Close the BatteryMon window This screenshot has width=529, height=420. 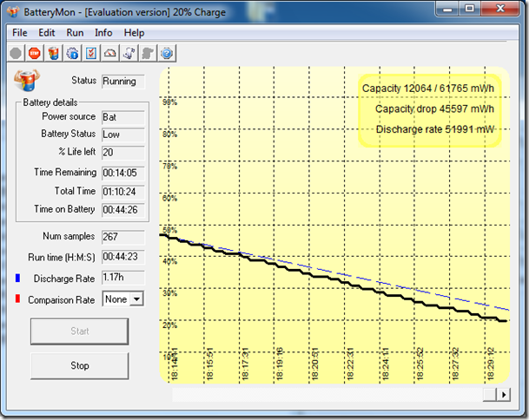tap(500, 9)
